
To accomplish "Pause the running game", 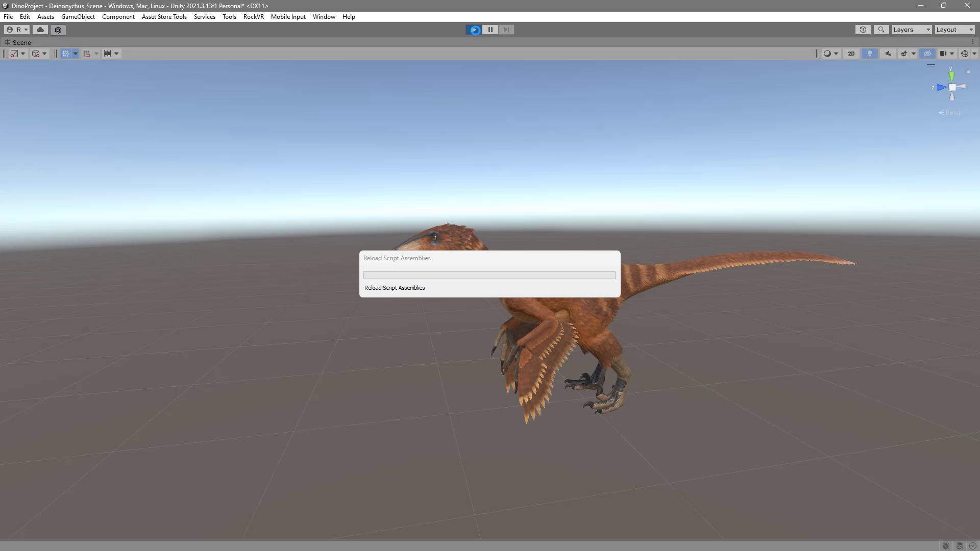I will click(x=491, y=30).
